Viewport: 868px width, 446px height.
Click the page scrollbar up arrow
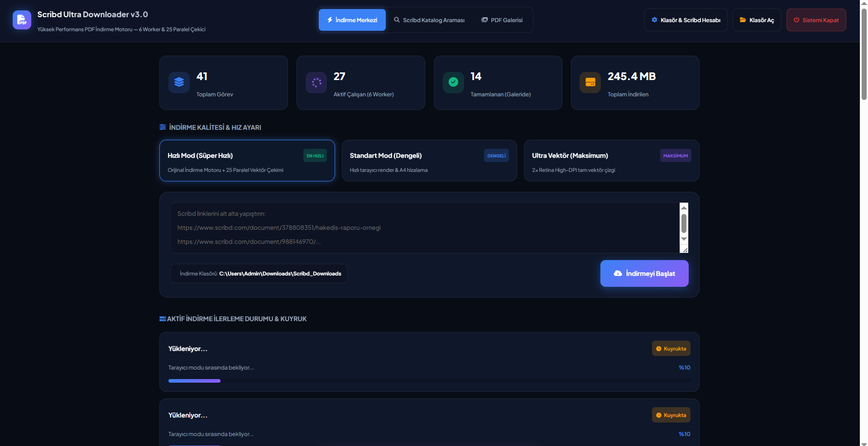tap(864, 4)
